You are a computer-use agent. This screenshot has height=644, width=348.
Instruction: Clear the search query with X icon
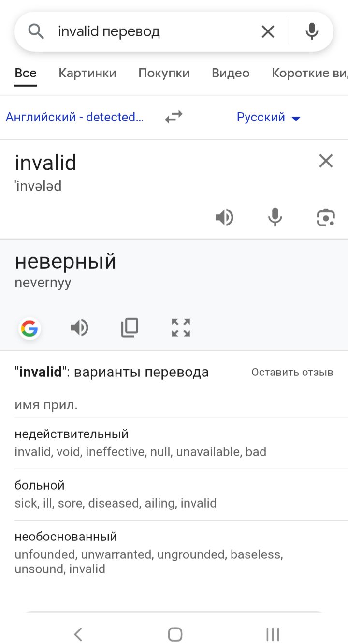pos(268,32)
